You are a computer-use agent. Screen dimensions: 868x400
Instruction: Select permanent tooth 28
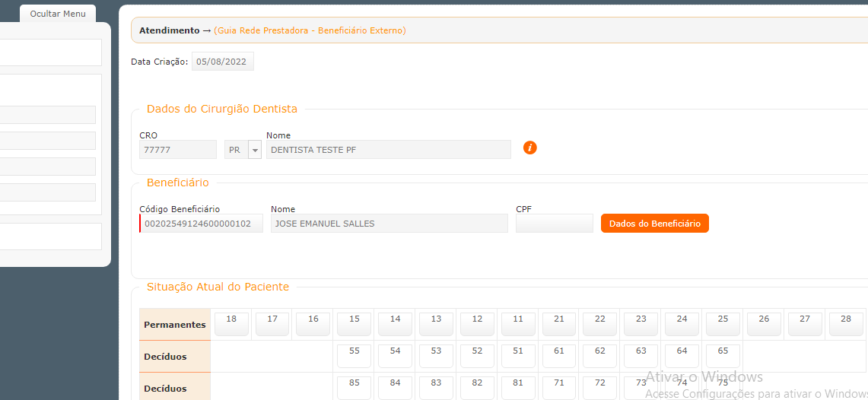pyautogui.click(x=846, y=324)
